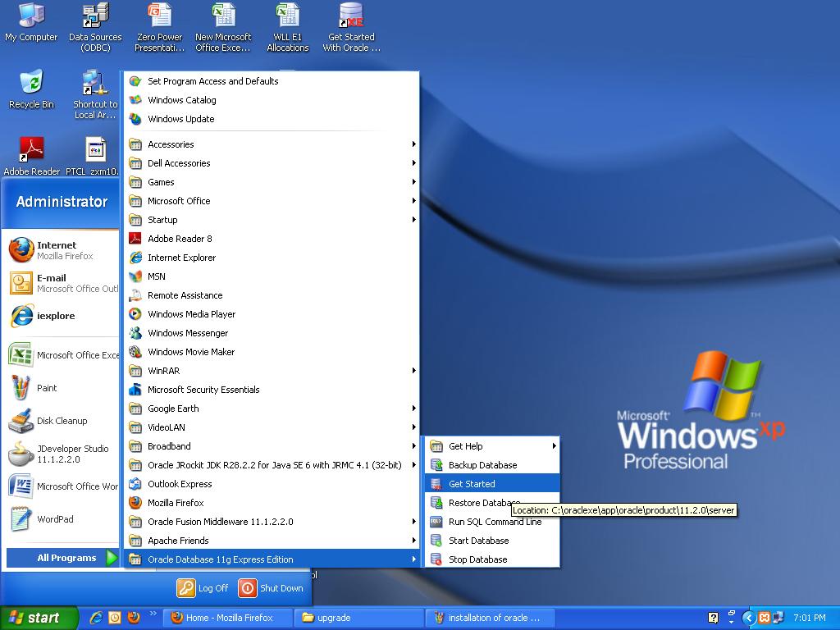
Task: Switch to upgrade folder taskbar window
Action: pos(359,618)
